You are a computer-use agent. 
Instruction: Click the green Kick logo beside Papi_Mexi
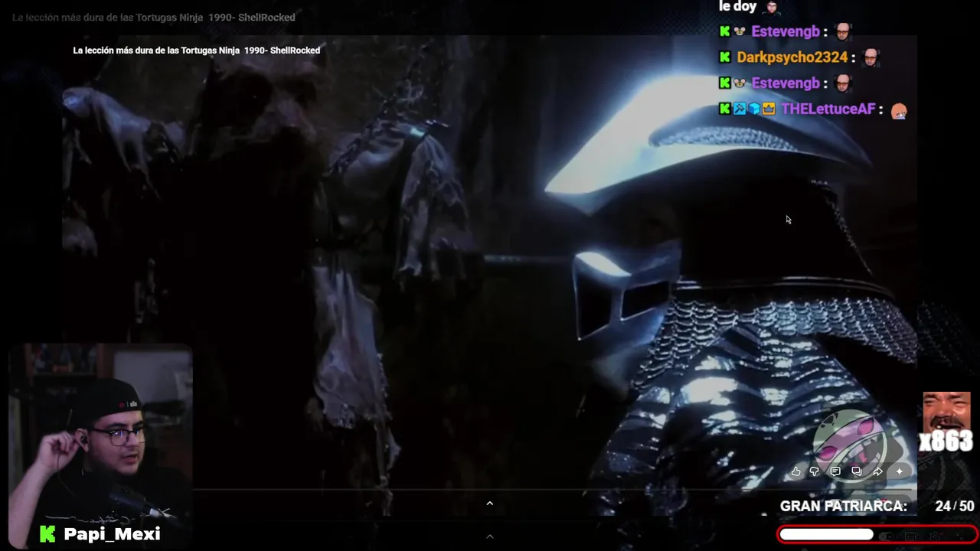click(47, 534)
